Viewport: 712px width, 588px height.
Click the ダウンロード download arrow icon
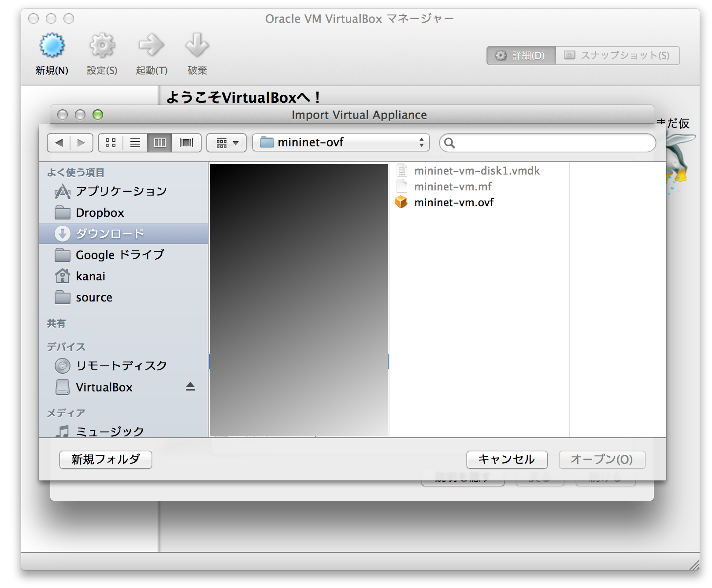pos(63,234)
